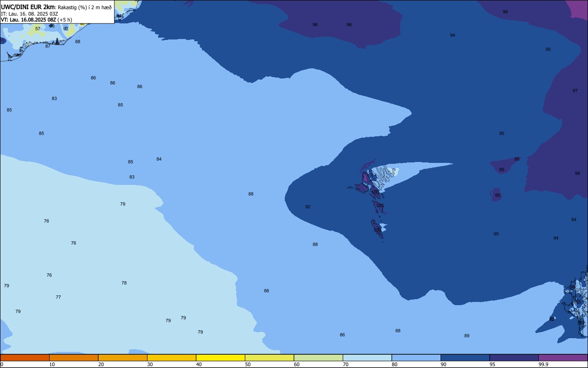
Task: Click the 90–95 dark blue legend swatch
Action: pyautogui.click(x=465, y=357)
